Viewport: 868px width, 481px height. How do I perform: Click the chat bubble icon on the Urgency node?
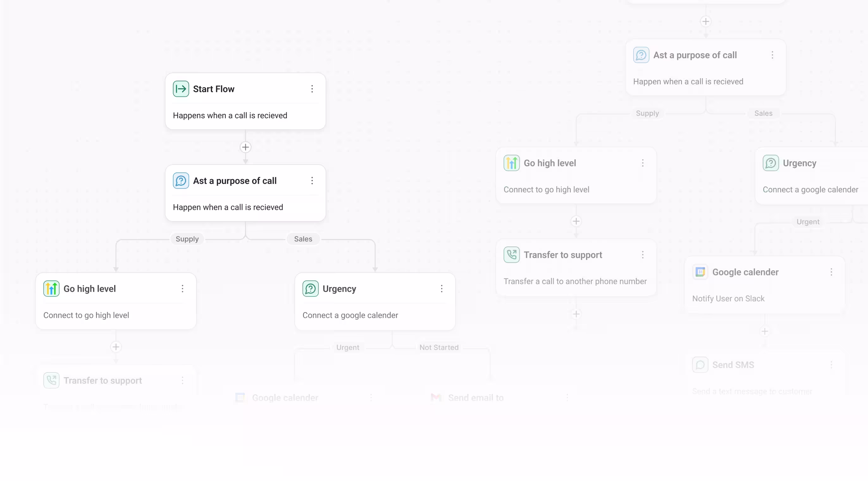coord(310,289)
